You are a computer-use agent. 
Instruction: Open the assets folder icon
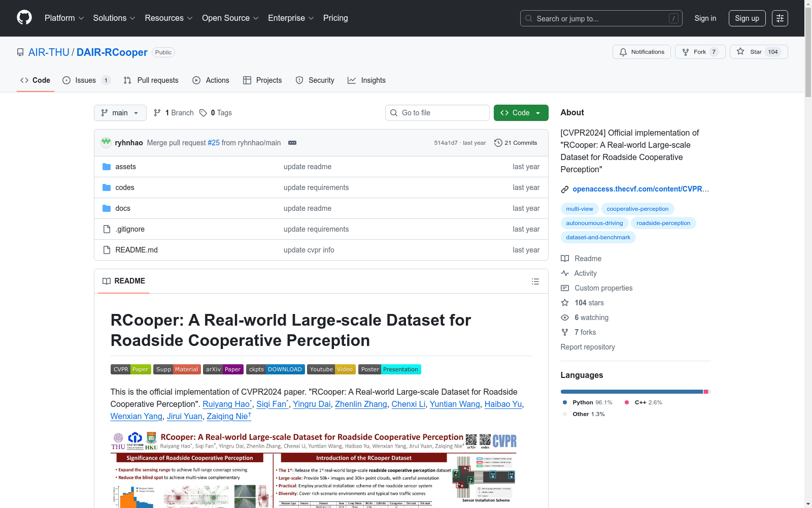[107, 167]
